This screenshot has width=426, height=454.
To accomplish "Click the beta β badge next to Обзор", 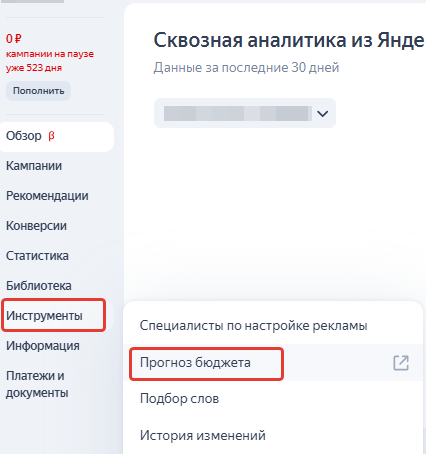I will 51,136.
